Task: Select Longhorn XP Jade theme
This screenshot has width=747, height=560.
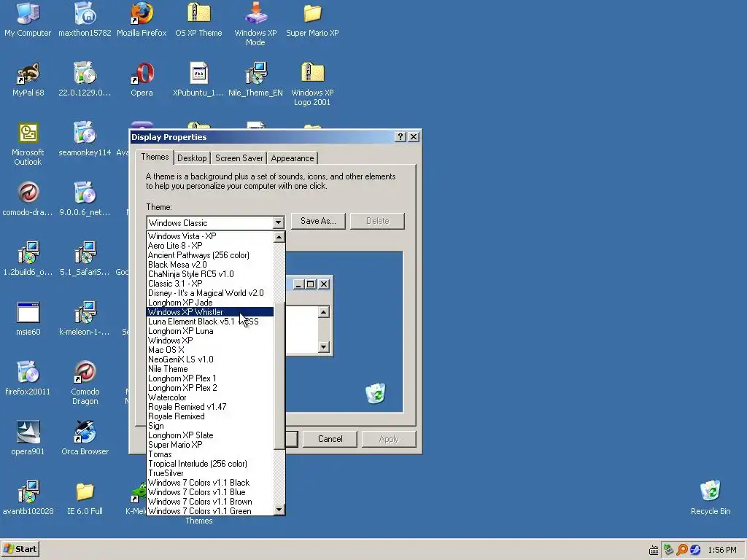Action: (210, 303)
